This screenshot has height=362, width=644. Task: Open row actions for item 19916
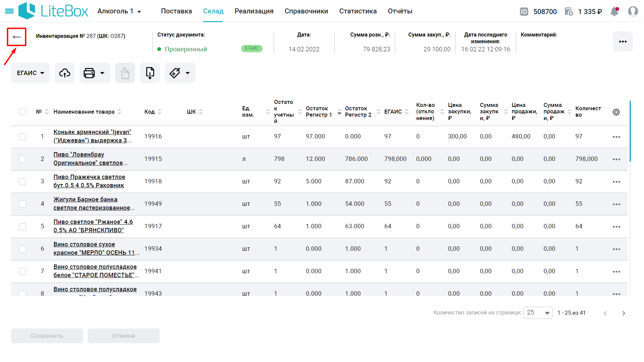pos(616,137)
